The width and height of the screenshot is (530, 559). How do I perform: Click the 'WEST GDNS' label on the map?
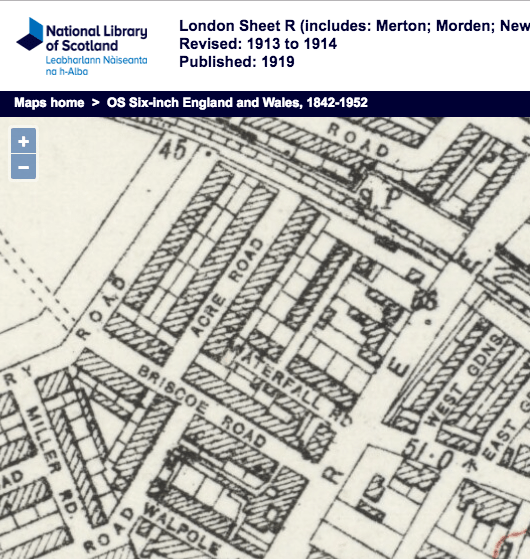tap(465, 379)
